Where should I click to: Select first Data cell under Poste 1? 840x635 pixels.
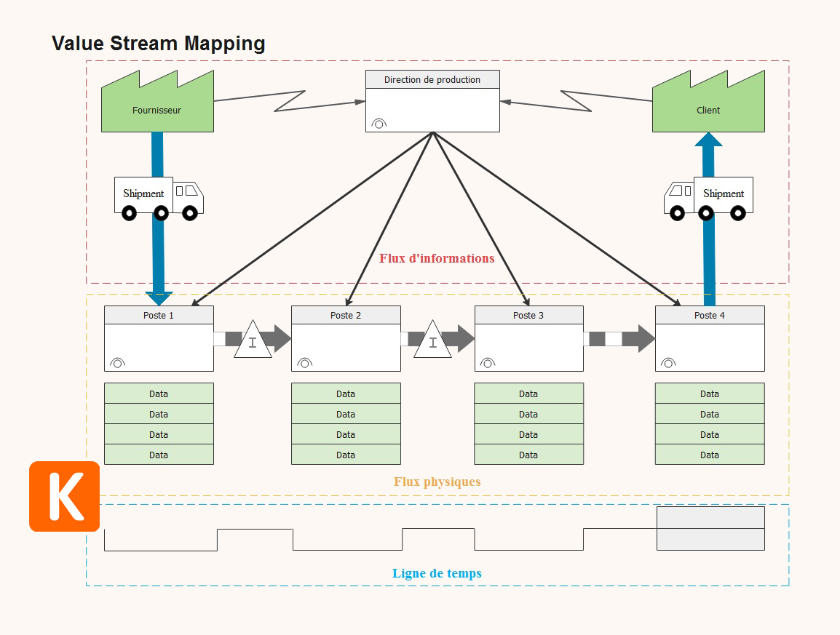click(159, 393)
